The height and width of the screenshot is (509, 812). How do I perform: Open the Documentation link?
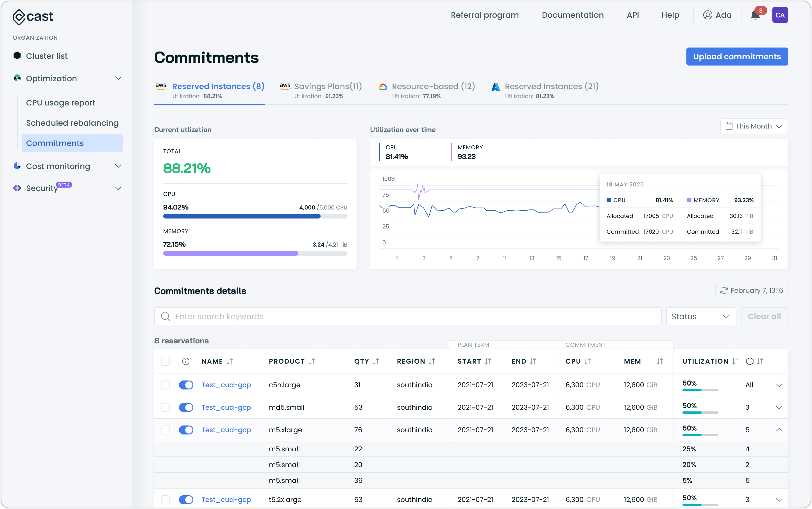pos(573,15)
